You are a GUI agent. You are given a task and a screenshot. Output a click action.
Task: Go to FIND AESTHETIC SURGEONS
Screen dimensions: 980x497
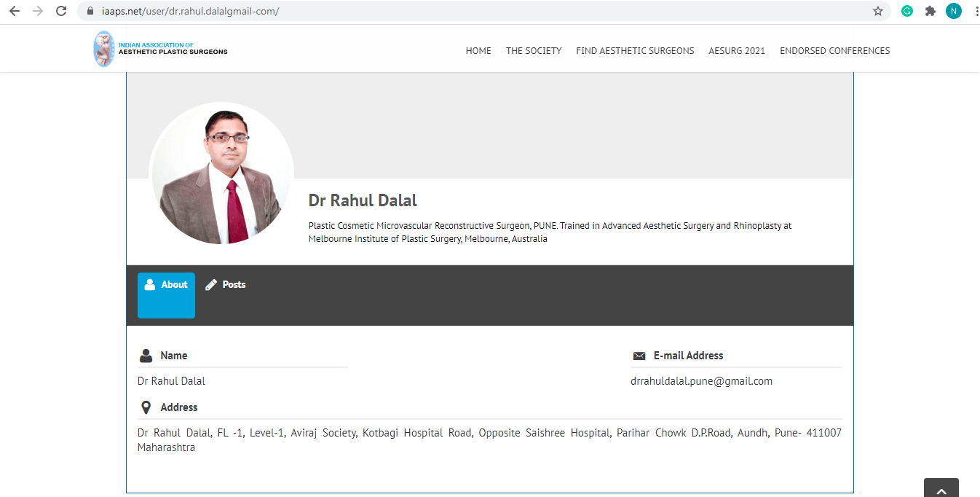click(x=635, y=51)
